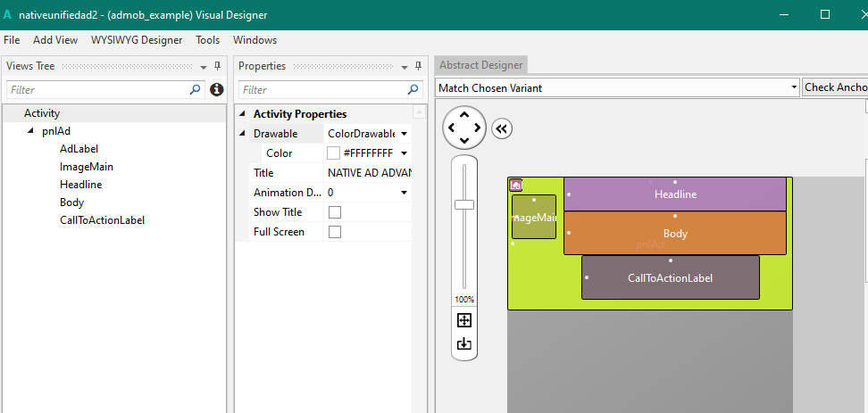The image size is (868, 413).
Task: Click the Color #FFFFFFFF swatch
Action: tap(334, 153)
